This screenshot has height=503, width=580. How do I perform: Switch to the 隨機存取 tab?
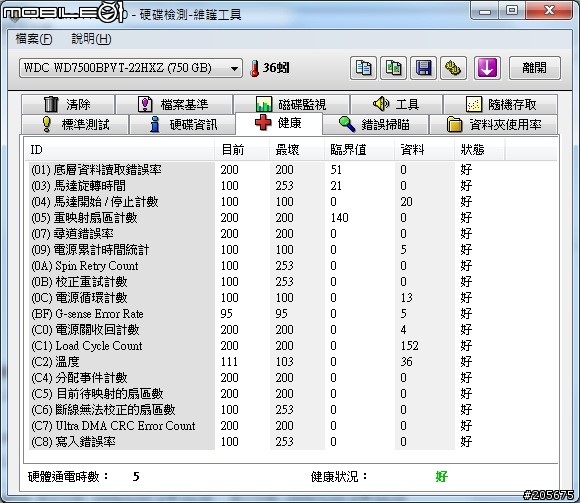click(x=500, y=104)
